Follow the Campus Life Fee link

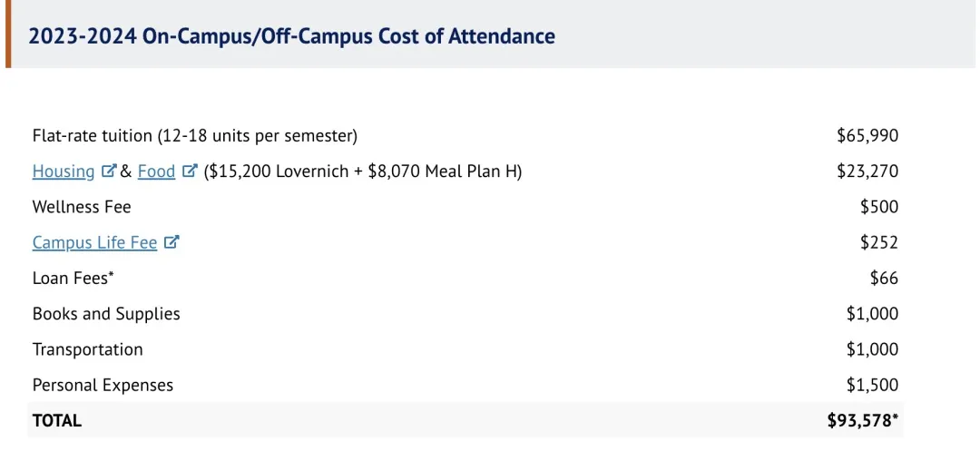pos(94,242)
